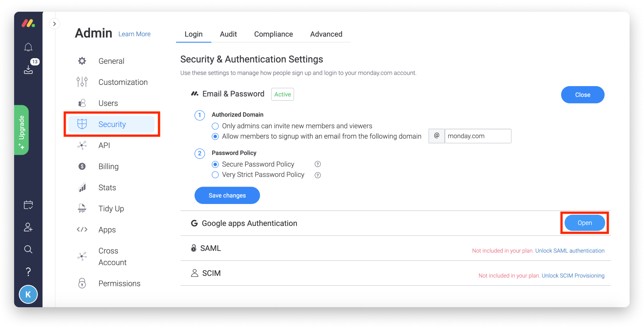Click the Customization sliders icon
Viewport: 644px width, 329px height.
tap(82, 82)
